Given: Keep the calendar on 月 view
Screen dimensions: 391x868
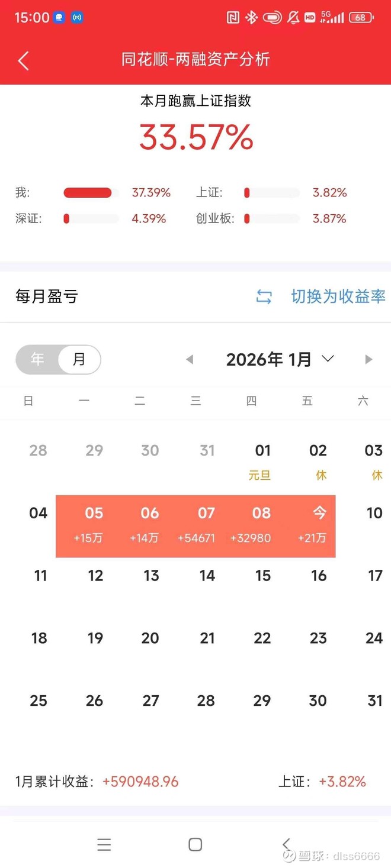Looking at the screenshot, I should pos(79,359).
